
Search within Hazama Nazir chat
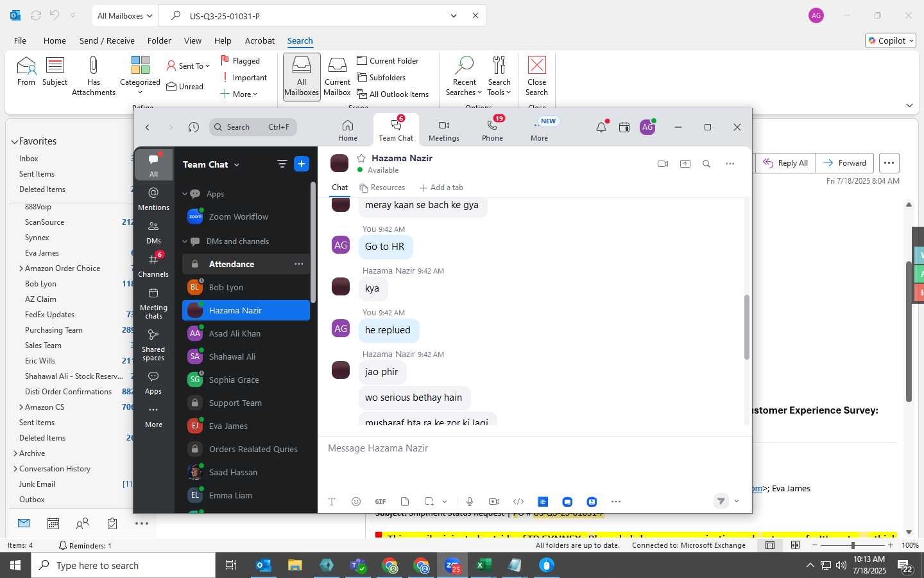[x=706, y=164]
